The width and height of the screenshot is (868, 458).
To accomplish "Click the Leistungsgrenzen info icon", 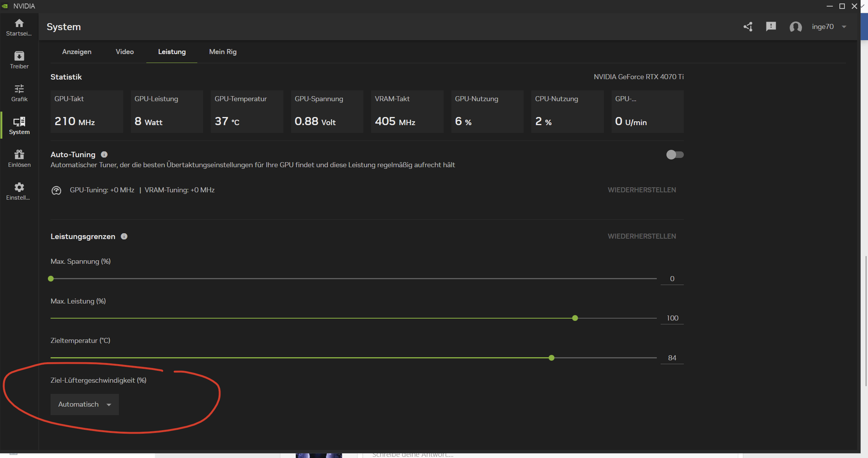I will pos(124,236).
